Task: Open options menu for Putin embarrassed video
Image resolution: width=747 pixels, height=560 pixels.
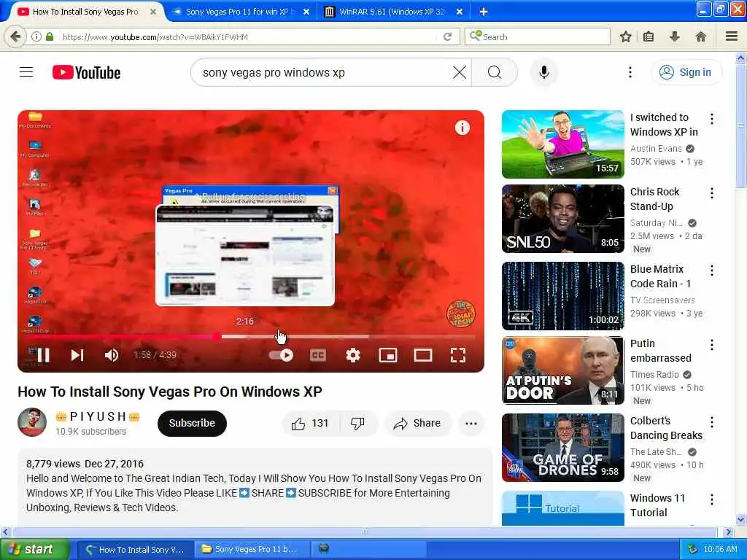Action: [x=712, y=345]
